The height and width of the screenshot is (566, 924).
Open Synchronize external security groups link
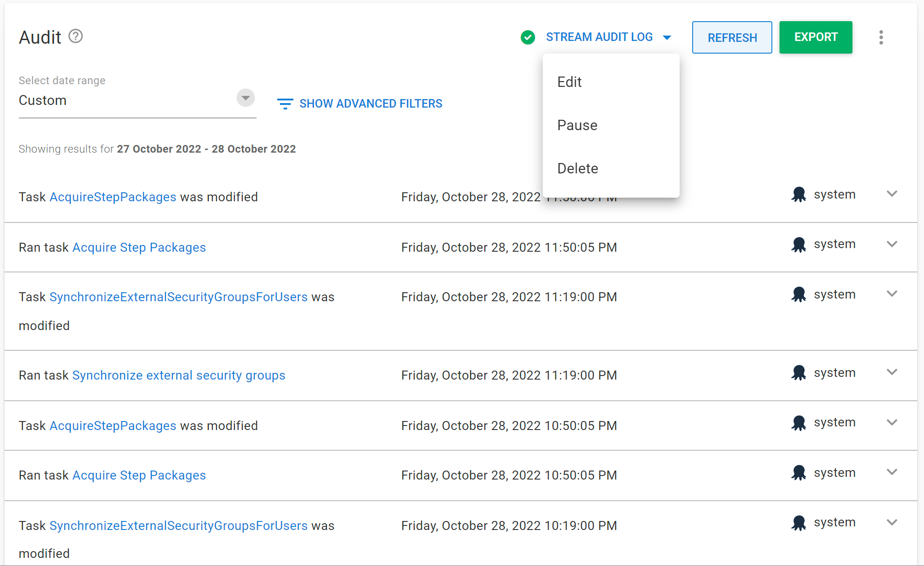[179, 376]
